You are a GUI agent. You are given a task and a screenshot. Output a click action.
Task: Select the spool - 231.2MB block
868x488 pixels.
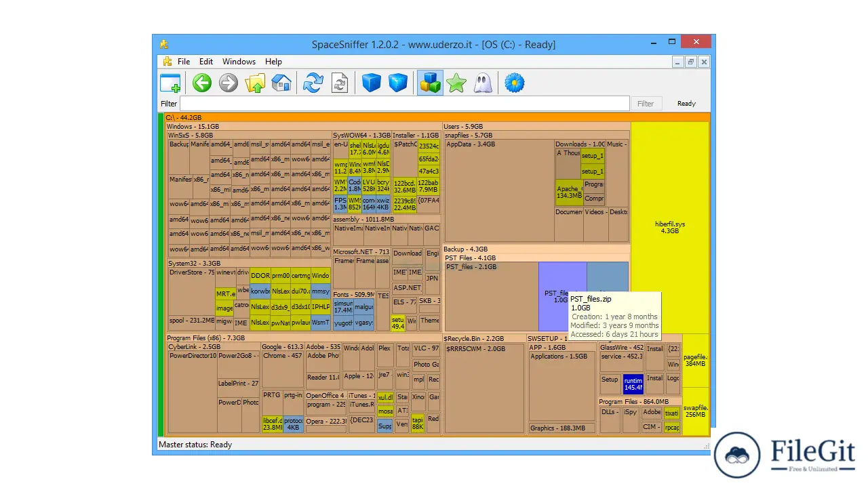click(191, 323)
